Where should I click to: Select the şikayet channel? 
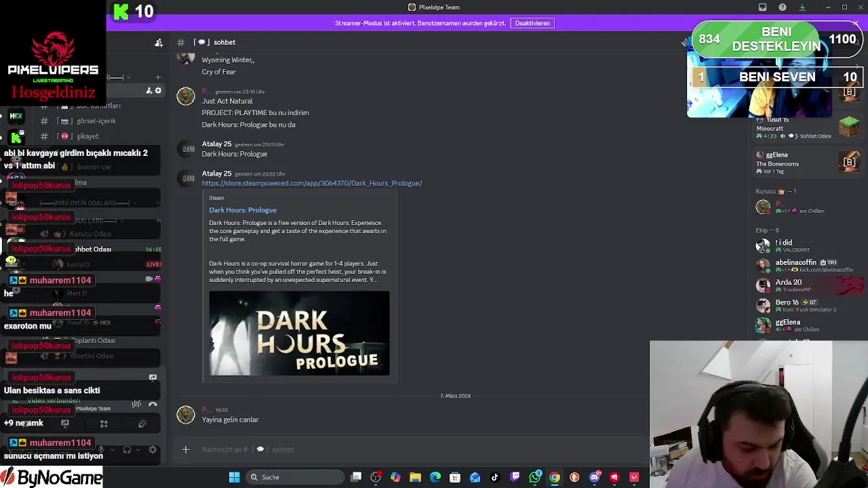tap(87, 136)
